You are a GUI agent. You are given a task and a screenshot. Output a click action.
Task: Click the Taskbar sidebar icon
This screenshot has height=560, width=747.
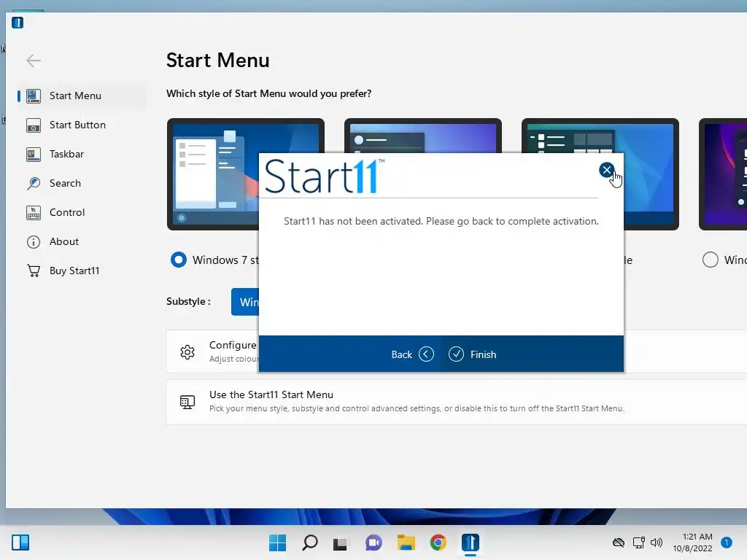(x=34, y=155)
